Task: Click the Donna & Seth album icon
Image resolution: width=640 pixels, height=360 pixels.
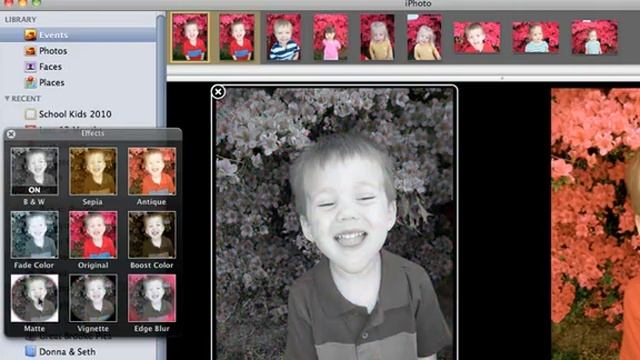Action: (30, 351)
